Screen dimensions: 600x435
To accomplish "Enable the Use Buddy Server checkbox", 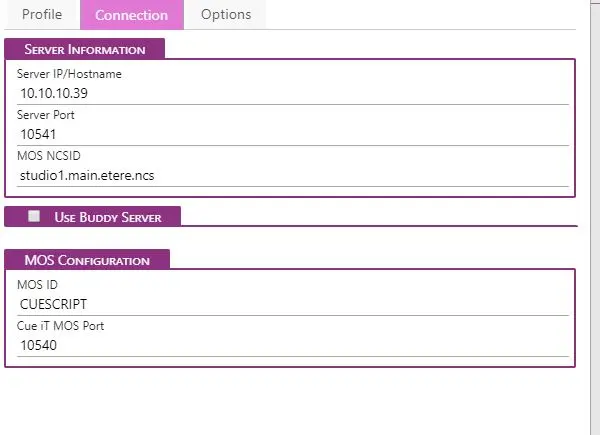I will click(x=34, y=216).
